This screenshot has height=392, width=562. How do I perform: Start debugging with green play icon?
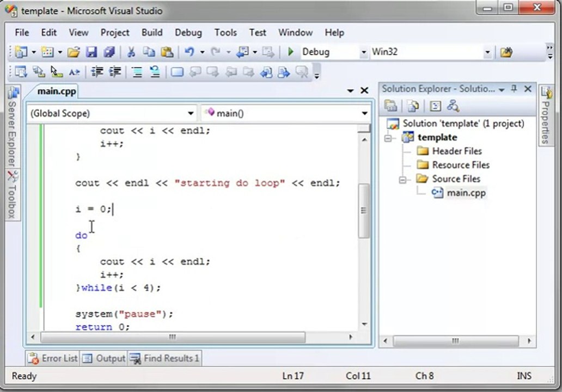[x=291, y=52]
